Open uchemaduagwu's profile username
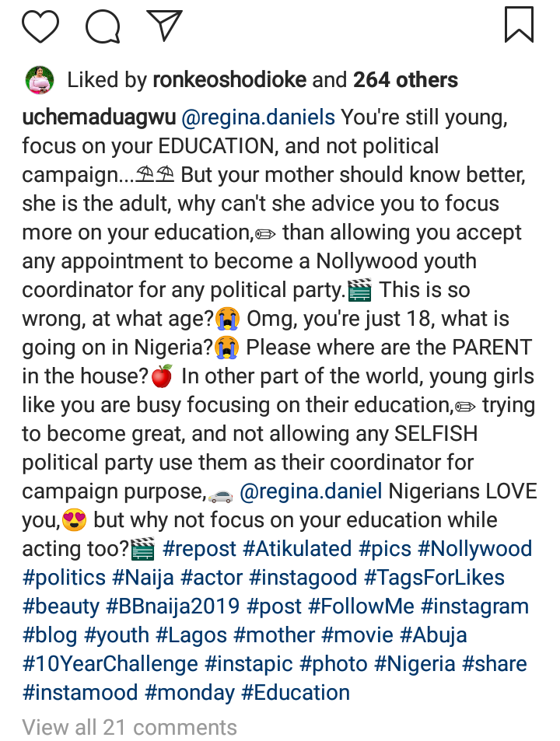The width and height of the screenshot is (560, 741). [x=99, y=117]
